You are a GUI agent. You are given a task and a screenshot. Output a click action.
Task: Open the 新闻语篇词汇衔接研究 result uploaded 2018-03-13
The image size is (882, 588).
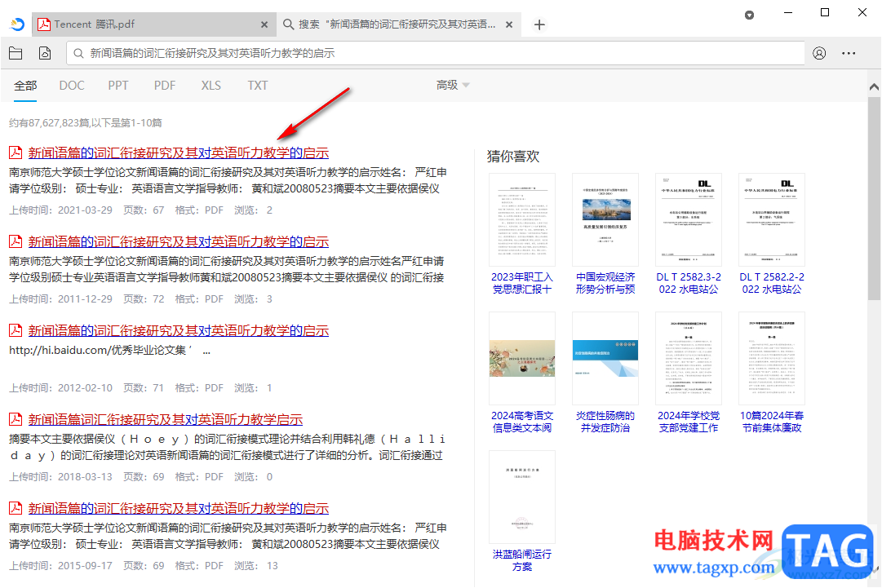pos(166,419)
